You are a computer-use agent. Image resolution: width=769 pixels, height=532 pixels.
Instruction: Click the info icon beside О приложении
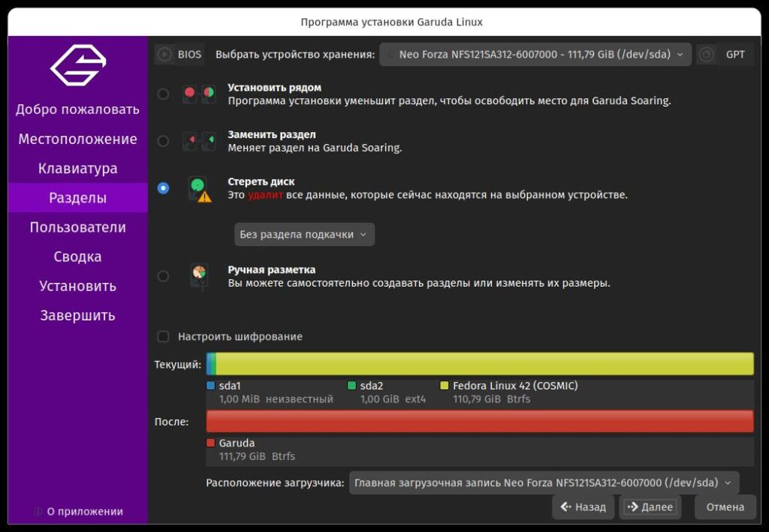38,512
